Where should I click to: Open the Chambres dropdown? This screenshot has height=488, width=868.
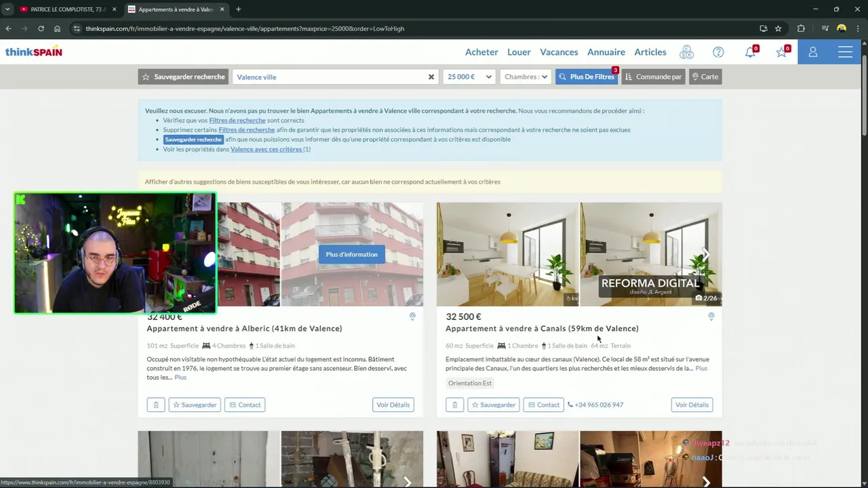[x=525, y=77]
